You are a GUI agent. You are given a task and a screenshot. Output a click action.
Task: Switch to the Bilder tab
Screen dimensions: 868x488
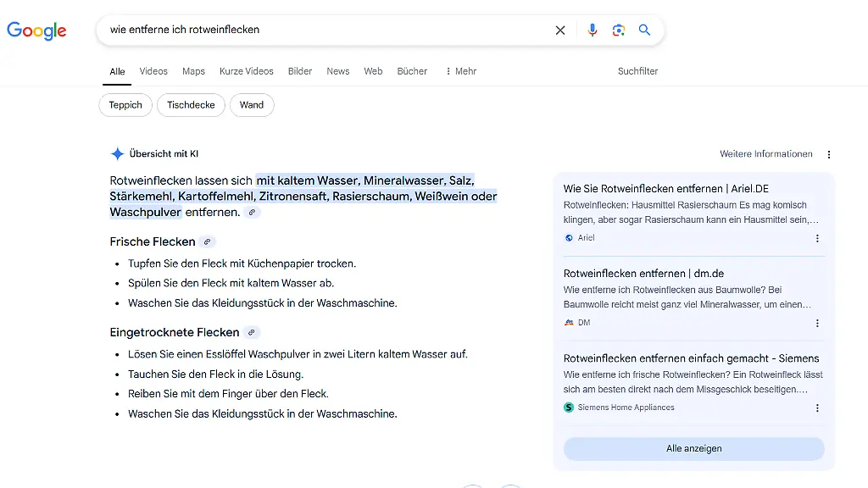click(x=300, y=71)
